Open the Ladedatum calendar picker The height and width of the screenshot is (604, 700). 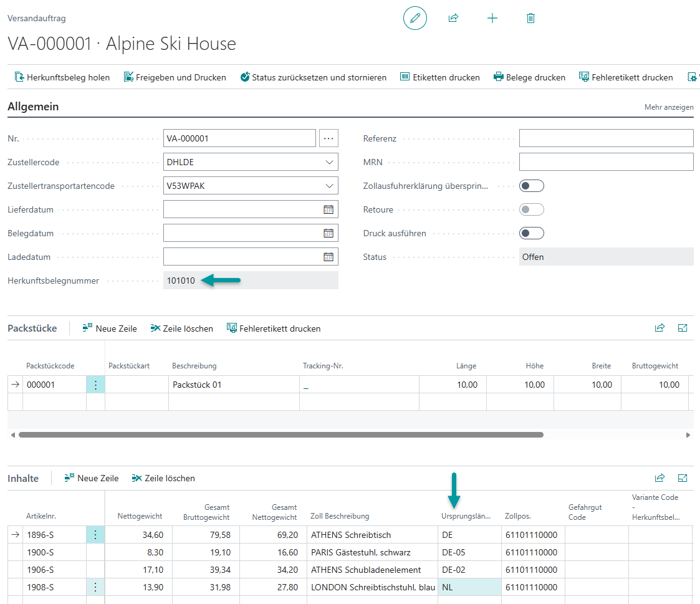[x=328, y=257]
